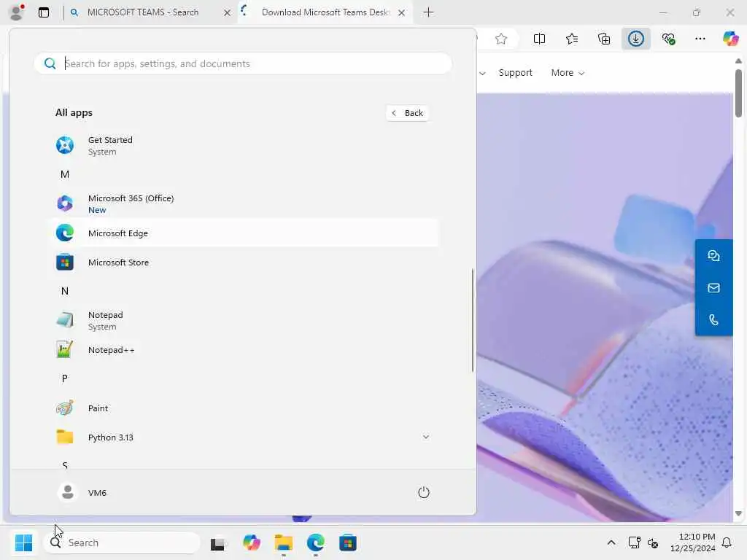The width and height of the screenshot is (747, 560).
Task: Switch to MICROSOFT TEAMS - Search tab
Action: coord(143,12)
